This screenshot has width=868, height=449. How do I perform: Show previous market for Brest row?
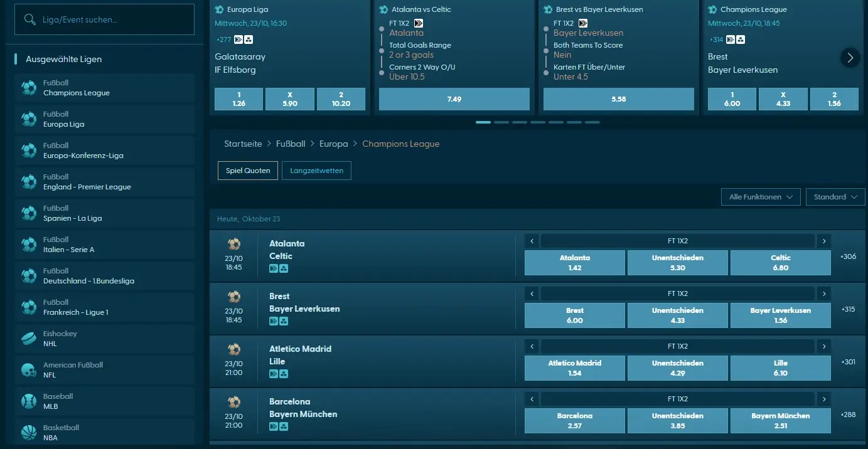tap(532, 293)
